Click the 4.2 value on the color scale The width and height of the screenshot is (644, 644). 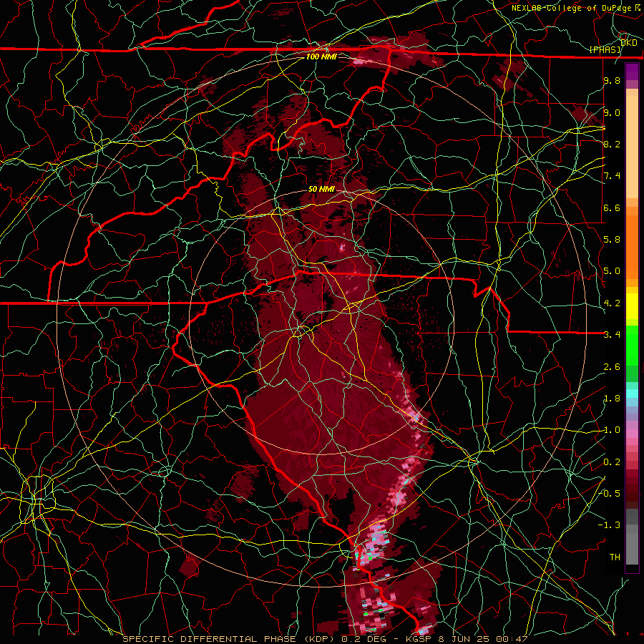click(x=612, y=303)
